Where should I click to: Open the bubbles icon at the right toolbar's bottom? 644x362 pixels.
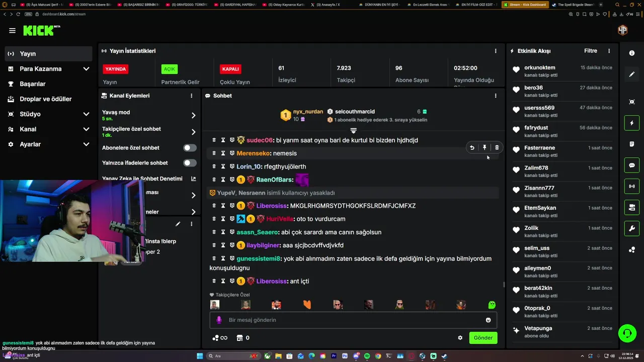coord(632,250)
